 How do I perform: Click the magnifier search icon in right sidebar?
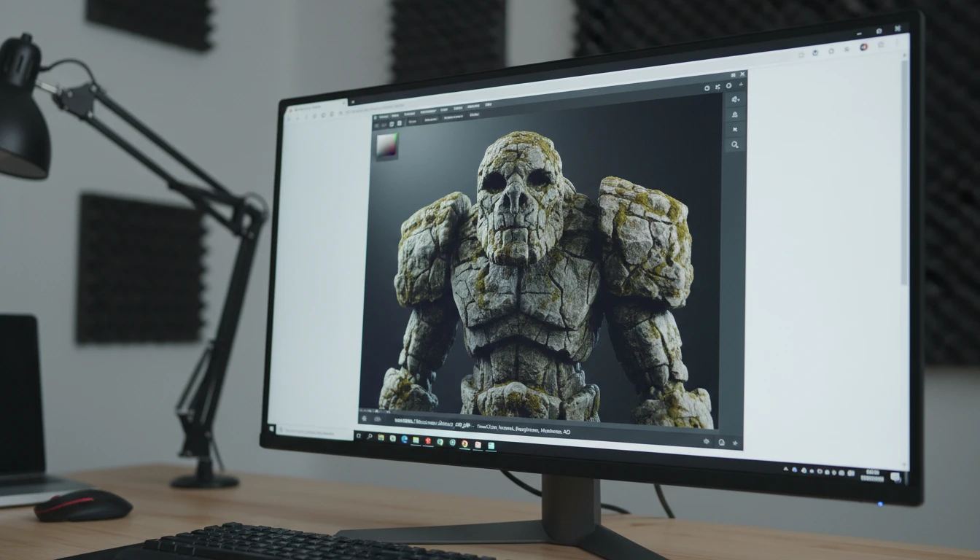pos(735,144)
